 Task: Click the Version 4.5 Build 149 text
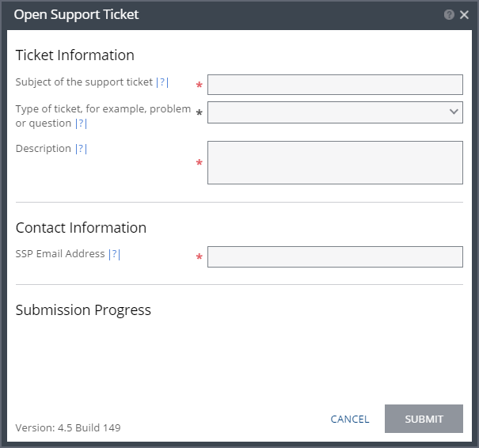click(x=68, y=427)
